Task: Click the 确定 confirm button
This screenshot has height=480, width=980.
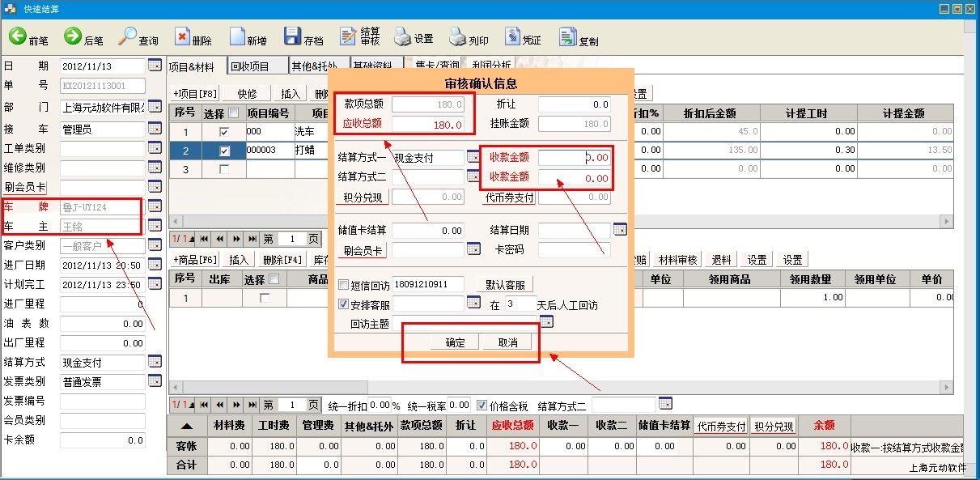Action: [x=456, y=342]
